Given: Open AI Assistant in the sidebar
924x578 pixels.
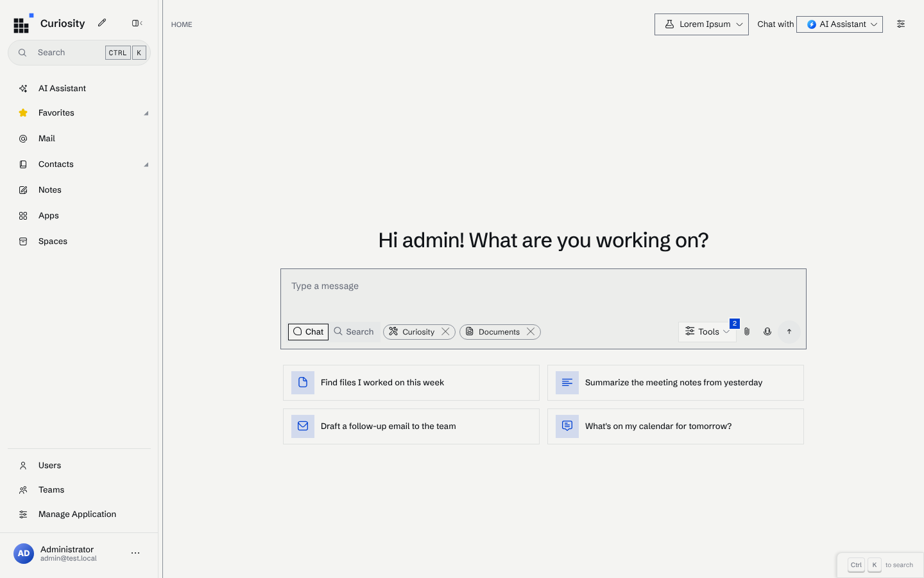Looking at the screenshot, I should pos(79,89).
